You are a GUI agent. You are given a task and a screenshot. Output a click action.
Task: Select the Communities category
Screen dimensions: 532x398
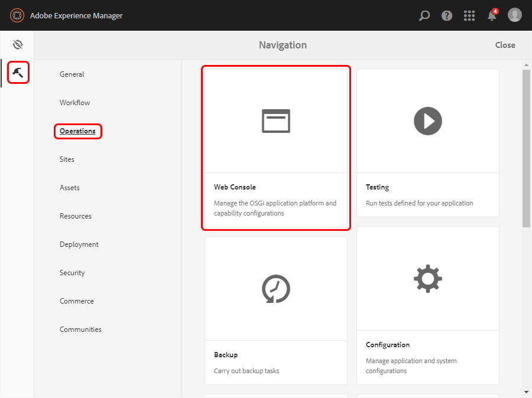pyautogui.click(x=81, y=330)
